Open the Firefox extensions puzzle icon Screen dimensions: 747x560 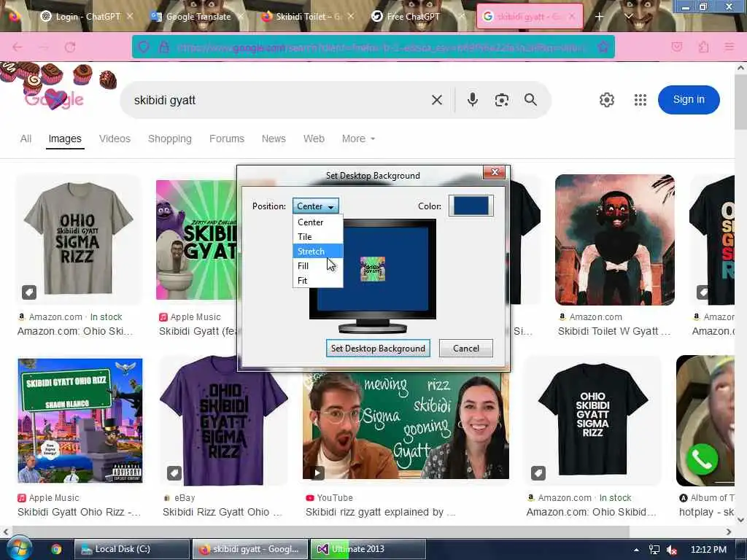click(x=704, y=47)
